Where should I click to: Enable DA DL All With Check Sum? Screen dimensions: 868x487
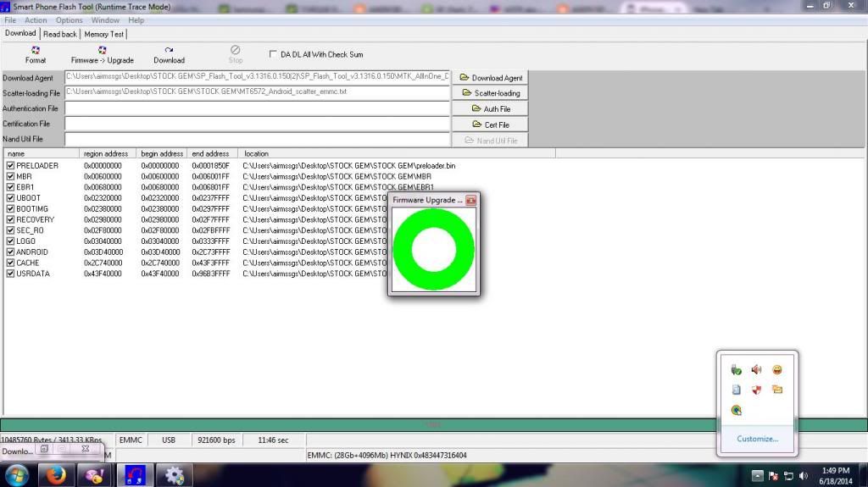273,53
